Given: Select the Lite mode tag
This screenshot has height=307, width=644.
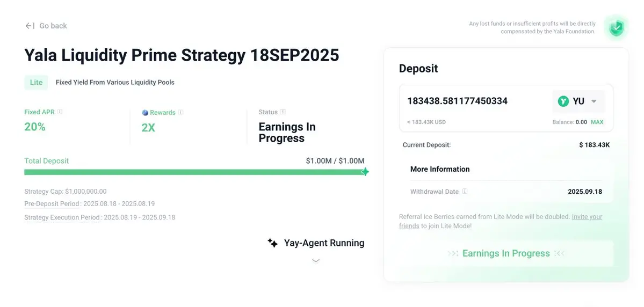Looking at the screenshot, I should pos(36,83).
